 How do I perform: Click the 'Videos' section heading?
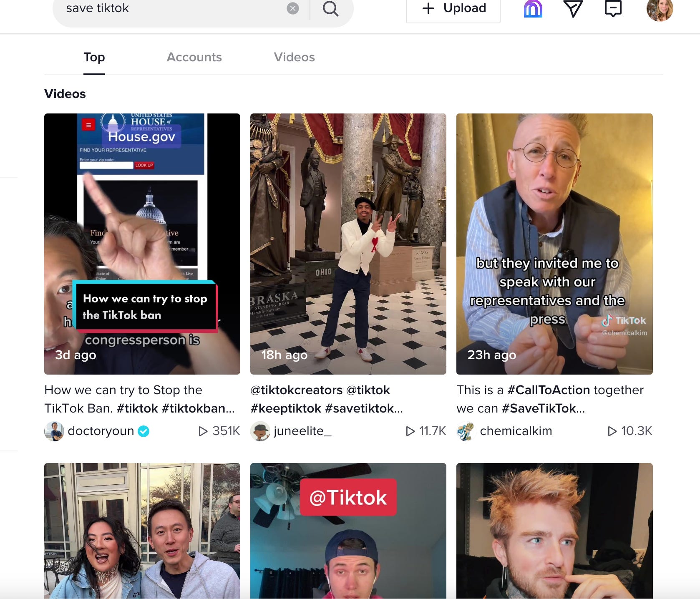[x=65, y=94]
